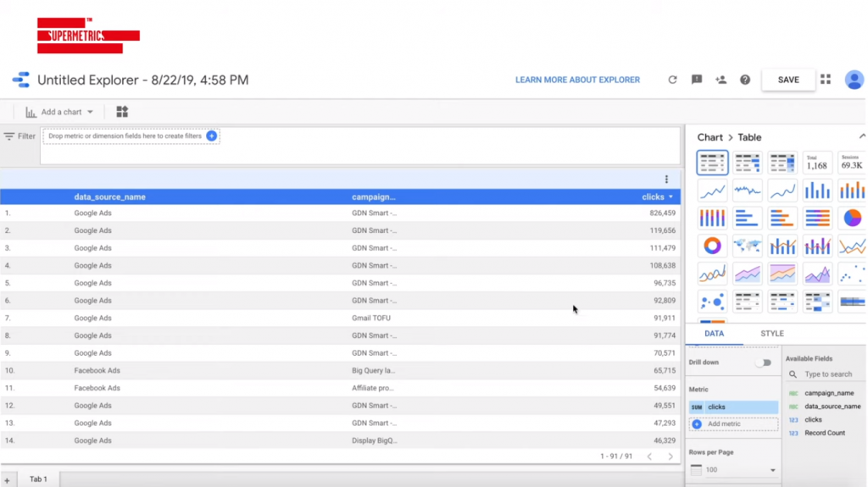Select the purple overlapping Area chart type
This screenshot has width=868, height=487.
tap(817, 274)
